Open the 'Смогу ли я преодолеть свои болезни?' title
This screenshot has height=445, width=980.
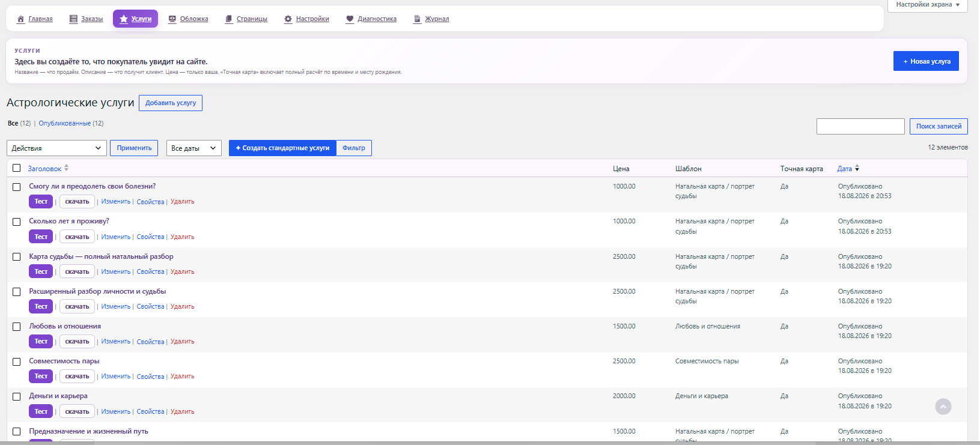tap(93, 187)
